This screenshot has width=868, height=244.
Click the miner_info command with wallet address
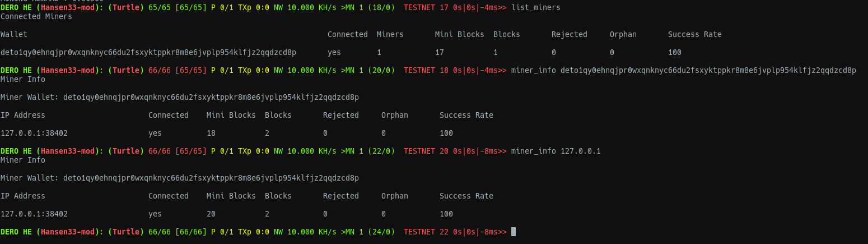pos(683,70)
